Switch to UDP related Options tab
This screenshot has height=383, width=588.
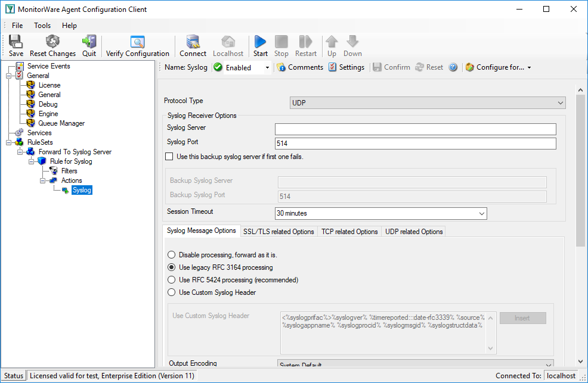(x=414, y=232)
